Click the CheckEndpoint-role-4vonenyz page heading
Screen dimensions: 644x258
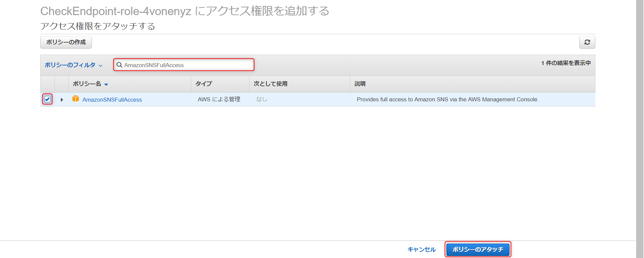pos(185,11)
